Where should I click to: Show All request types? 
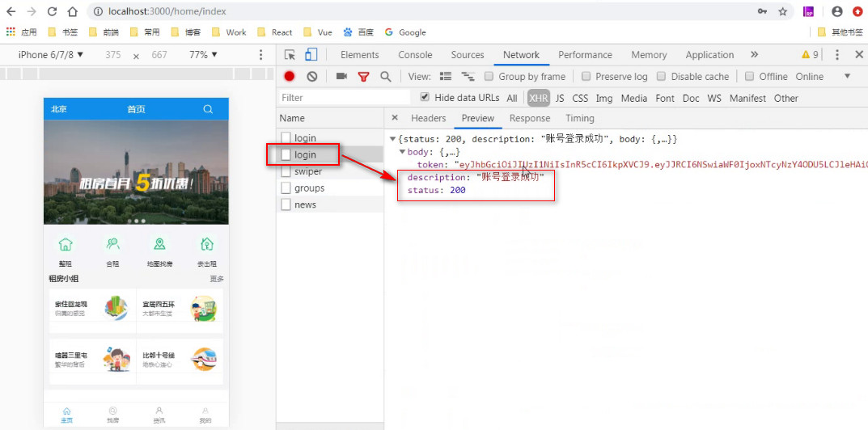pos(512,98)
